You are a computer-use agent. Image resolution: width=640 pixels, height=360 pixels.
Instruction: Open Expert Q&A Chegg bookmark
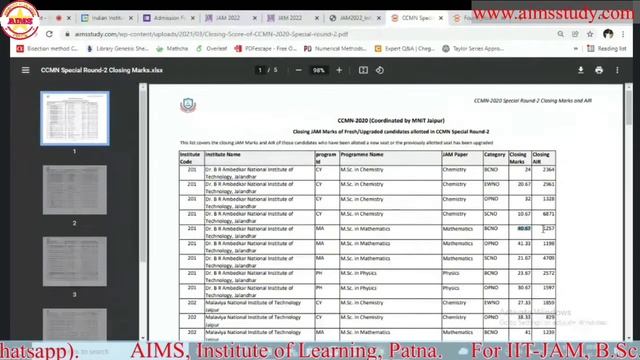[405, 49]
